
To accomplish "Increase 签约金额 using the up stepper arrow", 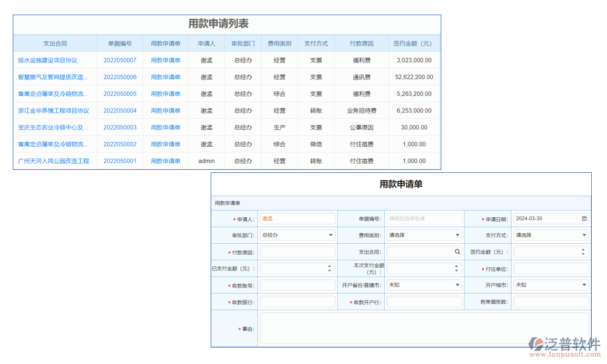I will tap(583, 249).
